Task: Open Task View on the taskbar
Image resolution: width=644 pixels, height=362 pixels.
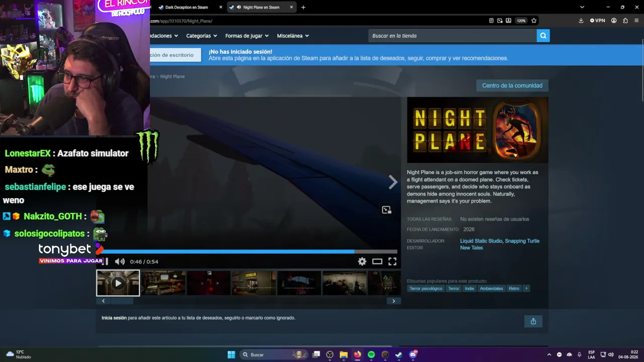Action: point(316,354)
